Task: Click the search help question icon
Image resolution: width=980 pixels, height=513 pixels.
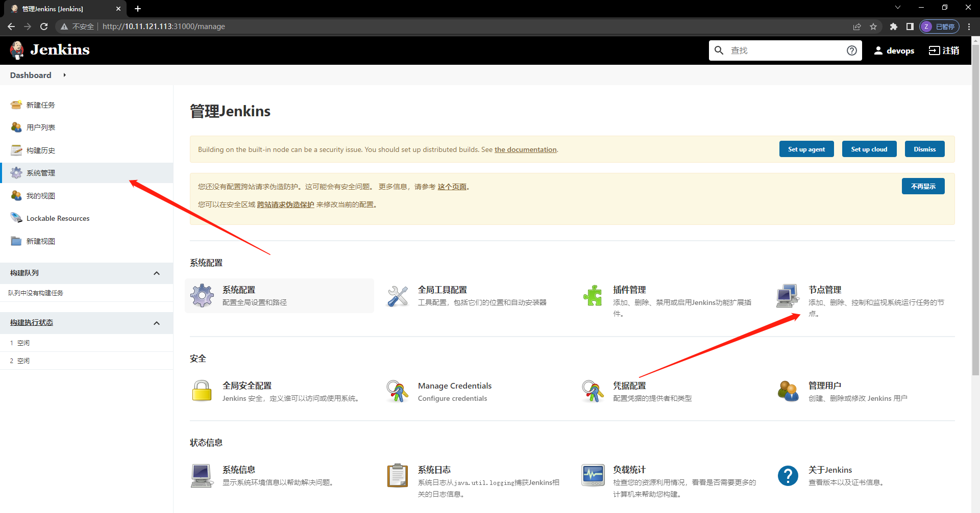Action: click(x=851, y=50)
